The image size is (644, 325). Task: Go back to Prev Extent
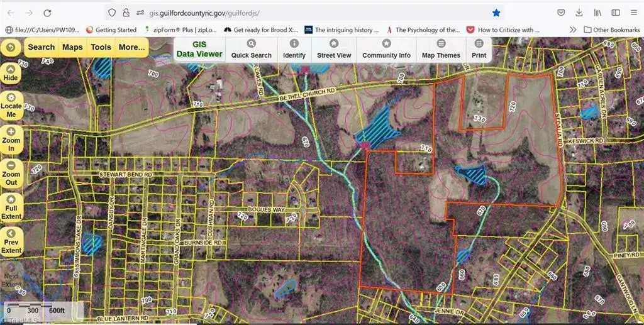11,239
